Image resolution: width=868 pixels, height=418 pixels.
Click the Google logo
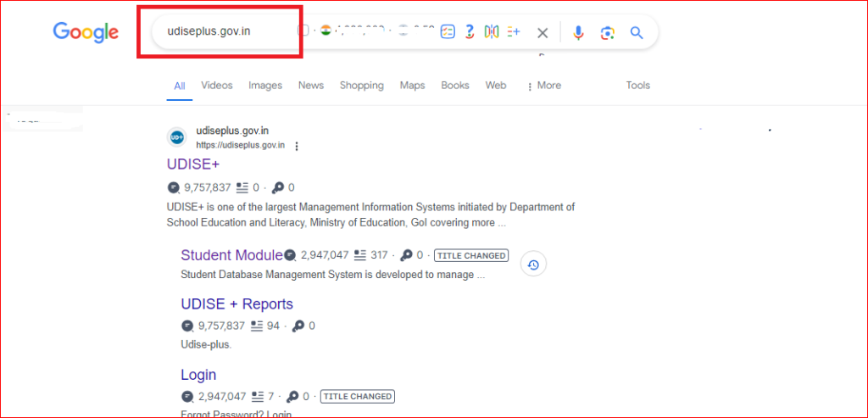point(86,32)
